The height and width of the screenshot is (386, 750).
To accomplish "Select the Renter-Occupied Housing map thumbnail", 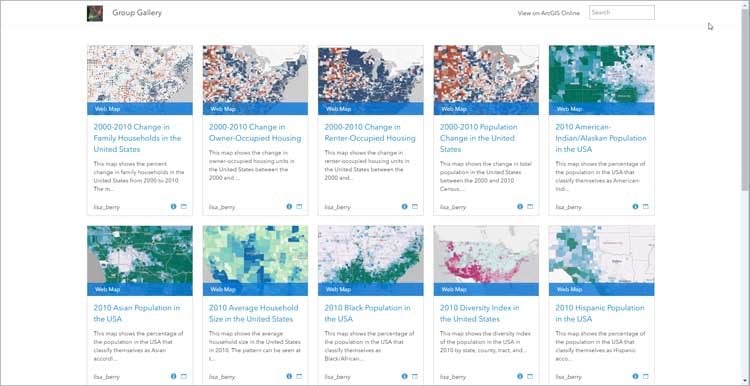I will pyautogui.click(x=371, y=80).
